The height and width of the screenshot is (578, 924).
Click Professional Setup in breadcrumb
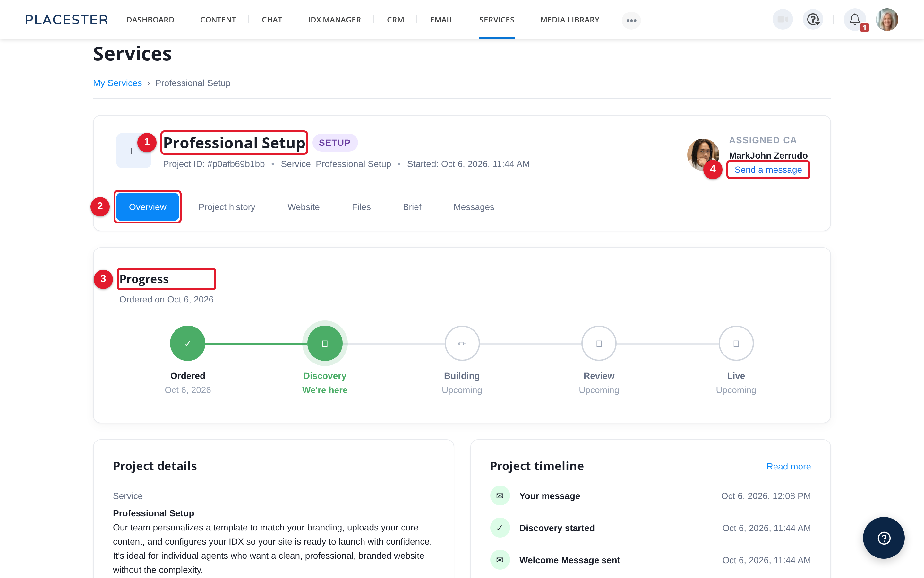193,83
